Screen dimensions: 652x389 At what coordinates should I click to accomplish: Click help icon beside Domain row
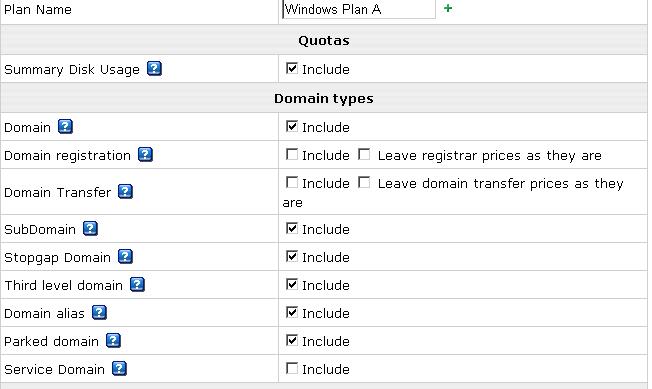65,126
